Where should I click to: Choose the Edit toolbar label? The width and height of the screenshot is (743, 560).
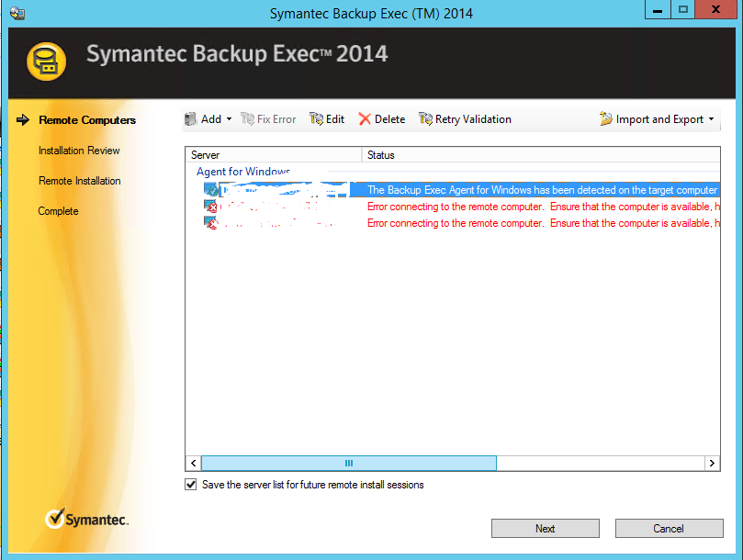(335, 119)
